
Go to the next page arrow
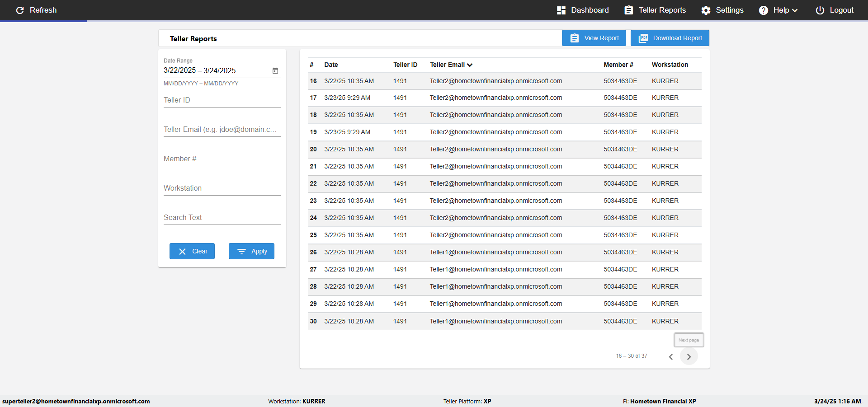[x=689, y=356]
